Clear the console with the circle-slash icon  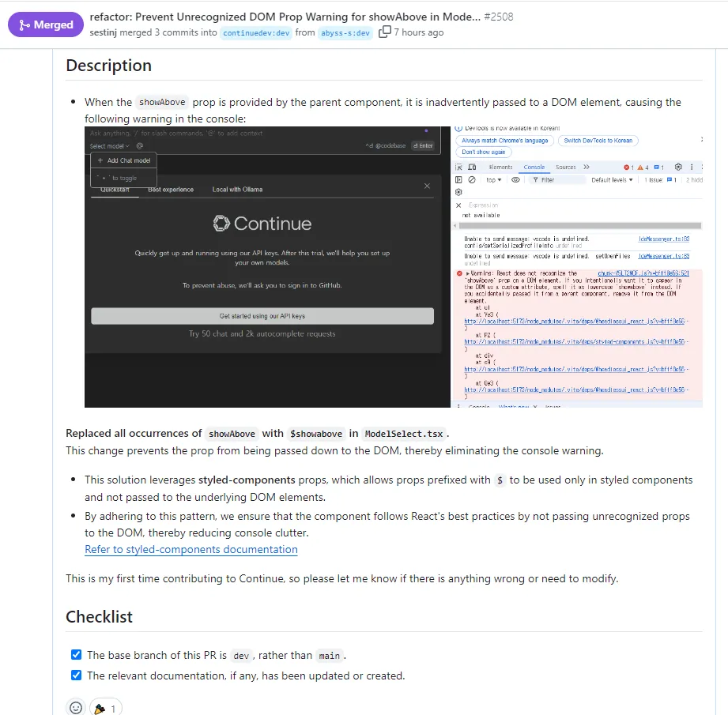(x=472, y=180)
